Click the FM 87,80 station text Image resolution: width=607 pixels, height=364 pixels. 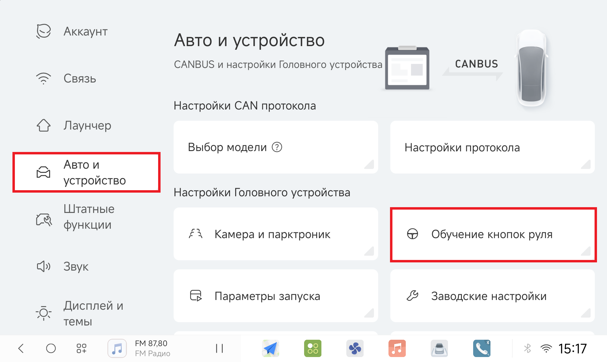click(151, 343)
